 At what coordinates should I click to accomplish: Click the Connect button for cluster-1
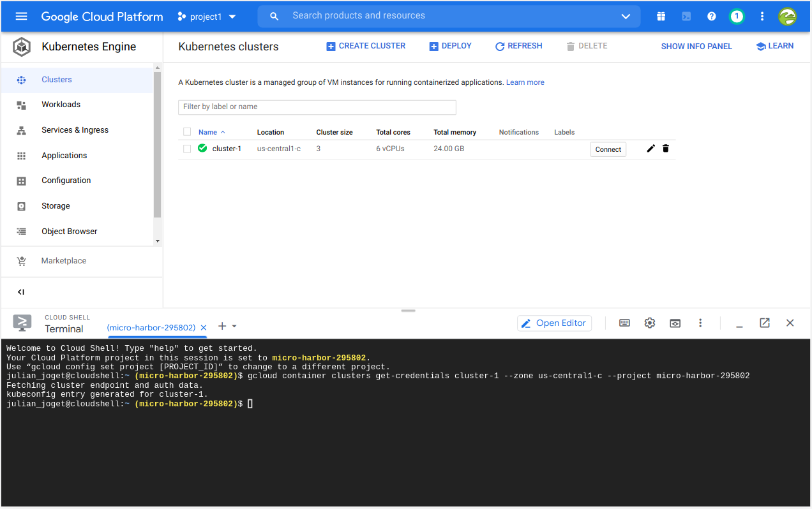(x=608, y=149)
